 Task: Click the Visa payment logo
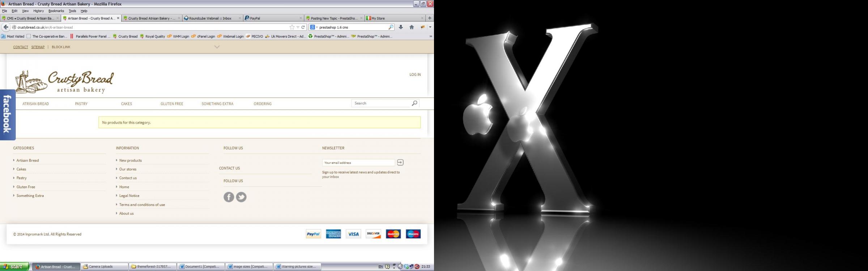coord(353,234)
